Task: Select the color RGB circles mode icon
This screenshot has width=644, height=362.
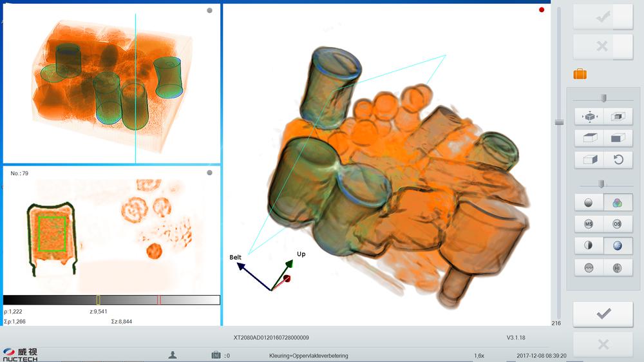Action: tap(618, 202)
